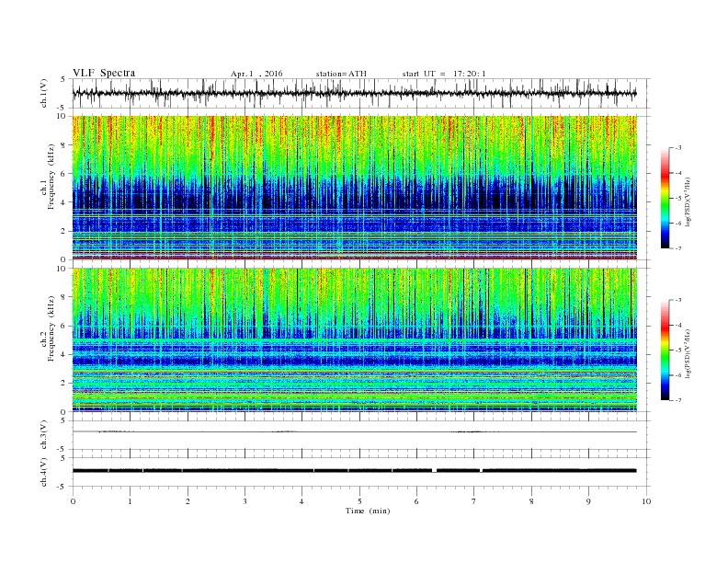Click the "start UT = 17:20:1" text
This screenshot has width=728, height=563.
pyautogui.click(x=444, y=74)
